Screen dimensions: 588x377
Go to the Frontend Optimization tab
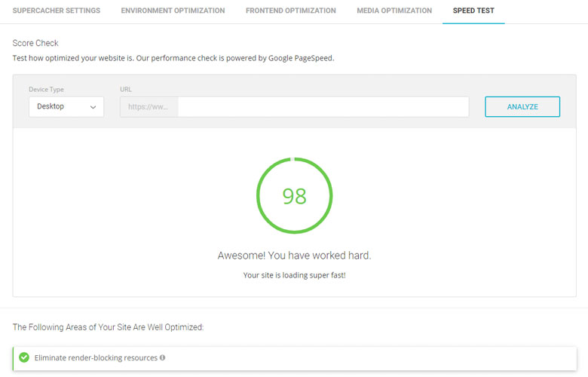tap(290, 11)
